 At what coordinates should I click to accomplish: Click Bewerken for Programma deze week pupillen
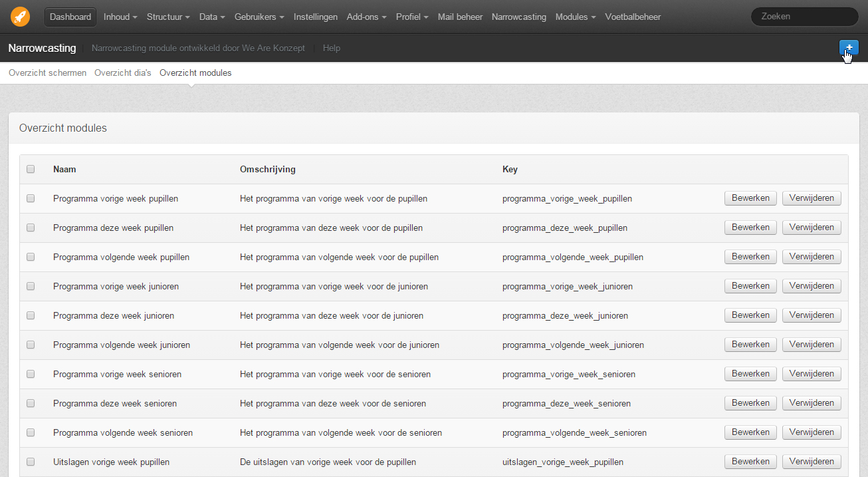750,228
